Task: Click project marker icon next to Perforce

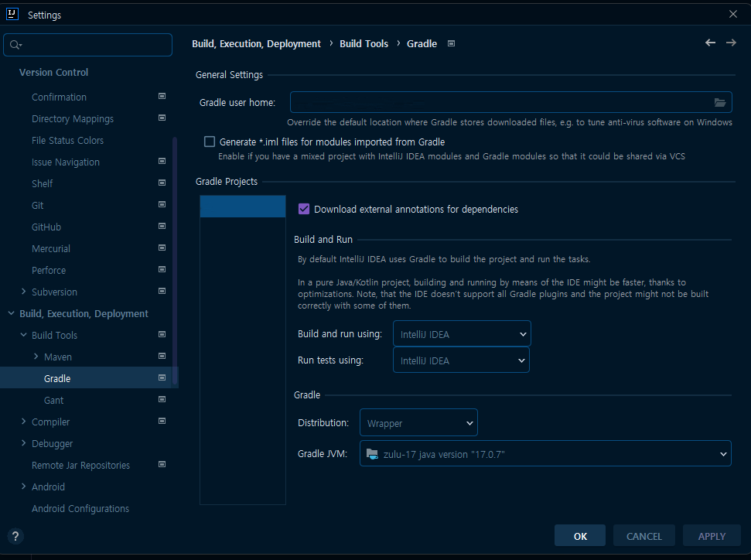Action: (x=162, y=270)
